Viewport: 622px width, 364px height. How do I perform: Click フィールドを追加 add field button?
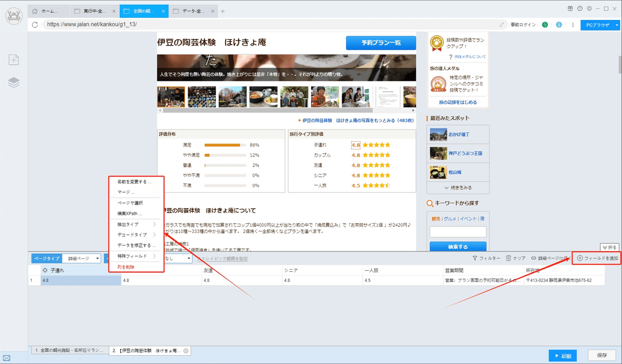click(598, 258)
